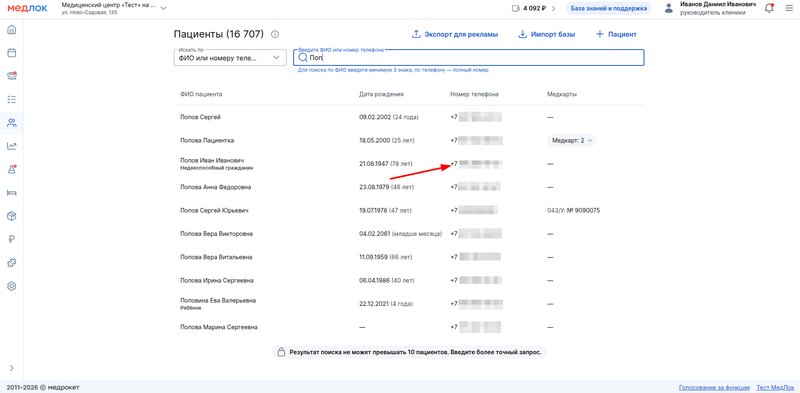
Task: Open the hamburger menu
Action: point(789,8)
